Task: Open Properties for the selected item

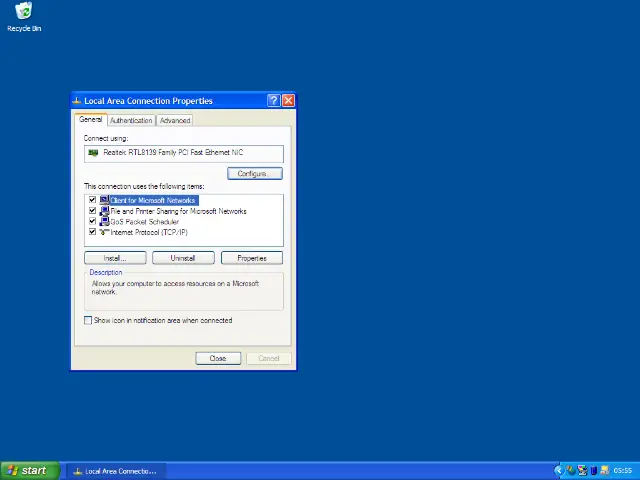Action: click(252, 258)
